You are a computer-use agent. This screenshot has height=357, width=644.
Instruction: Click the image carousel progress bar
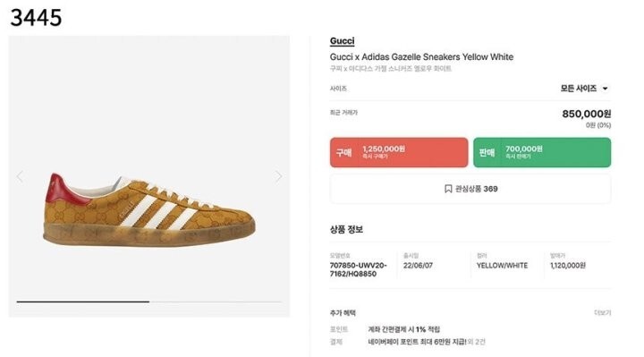pyautogui.click(x=149, y=302)
